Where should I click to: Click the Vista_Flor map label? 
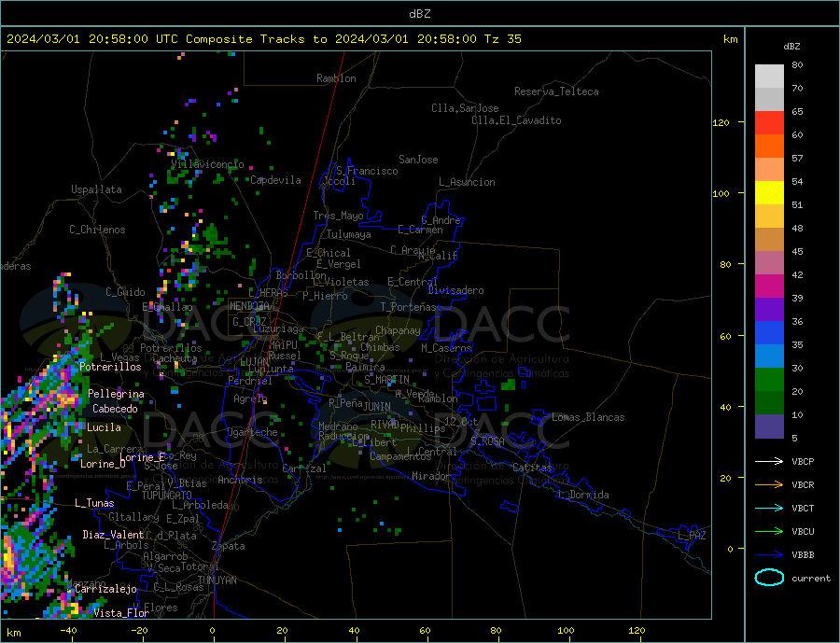(x=121, y=613)
